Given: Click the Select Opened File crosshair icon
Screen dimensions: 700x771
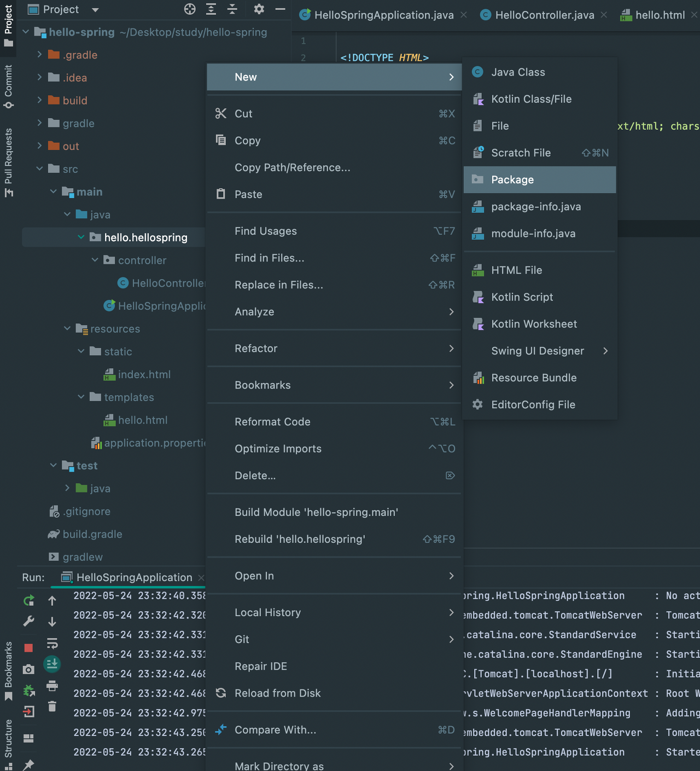Looking at the screenshot, I should [x=190, y=9].
